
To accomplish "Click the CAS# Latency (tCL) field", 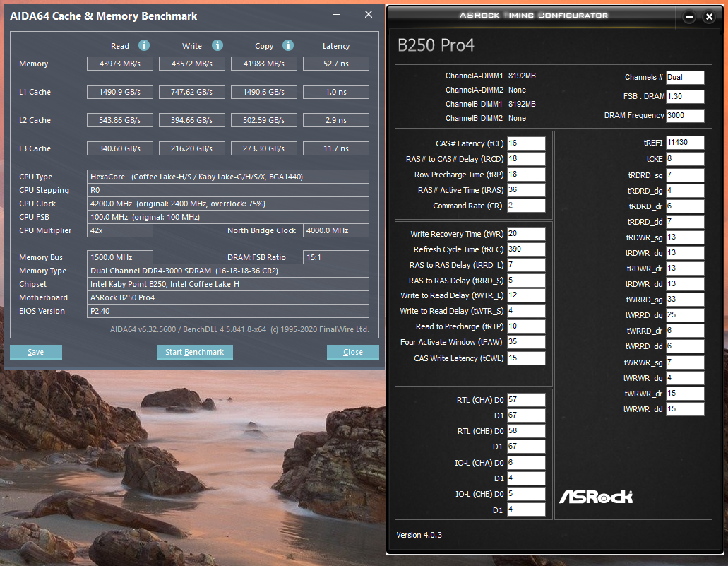I will 526,143.
